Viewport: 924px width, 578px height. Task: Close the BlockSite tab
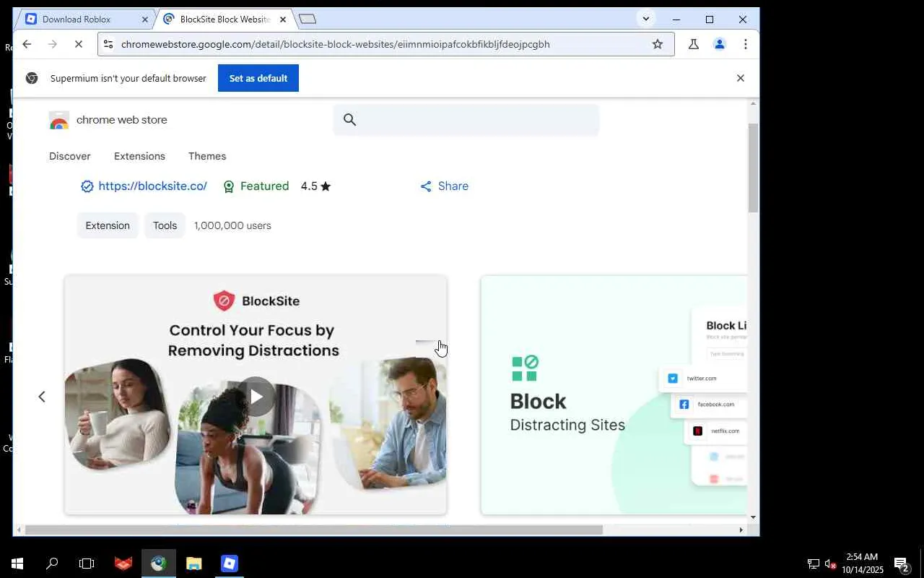coord(283,20)
